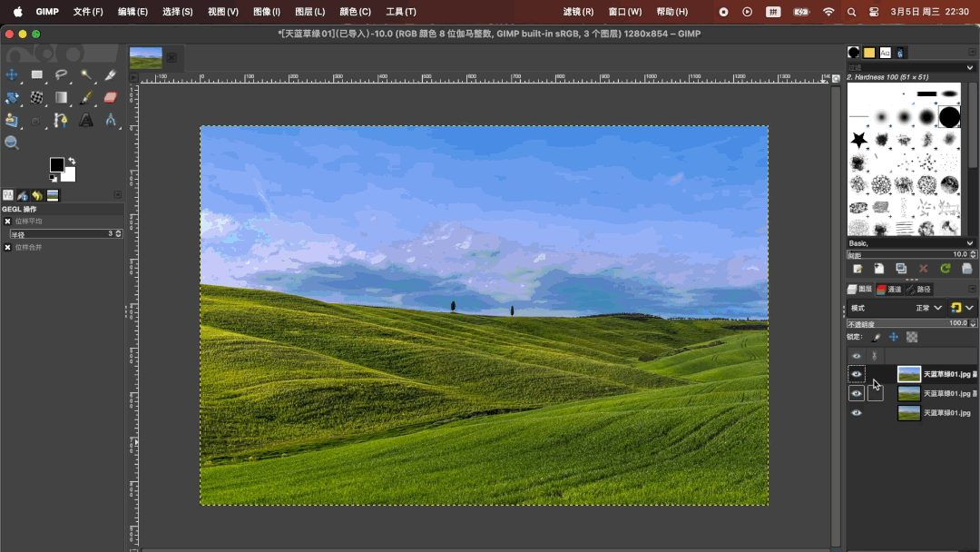Toggle the 位样平均 checkbox
Image resolution: width=980 pixels, height=552 pixels.
pyautogui.click(x=7, y=222)
